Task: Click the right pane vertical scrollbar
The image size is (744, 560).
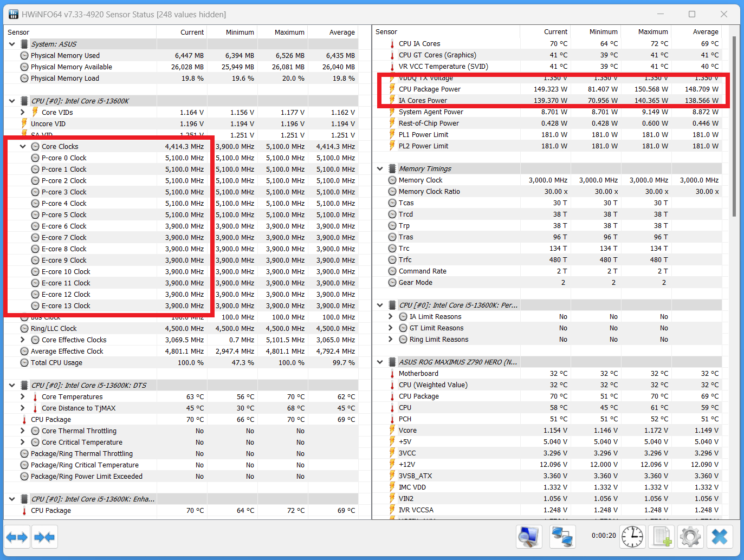Action: click(734, 126)
